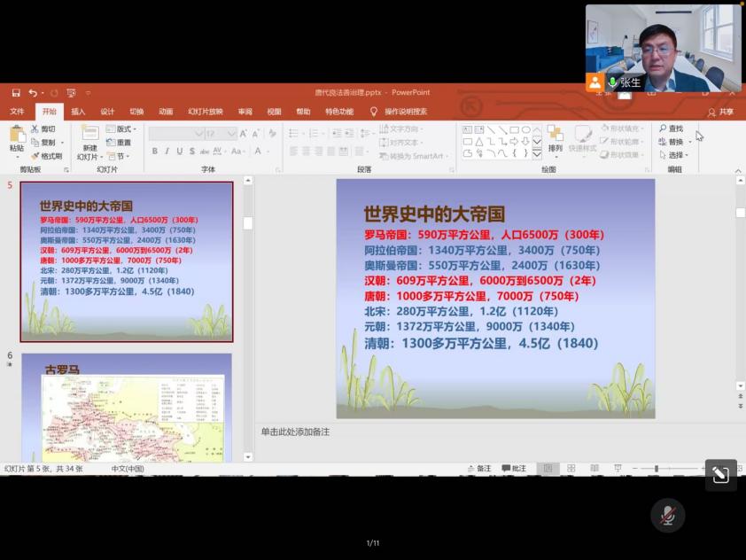The width and height of the screenshot is (746, 560).
Task: Switch to the Animations (动画) tab
Action: [x=166, y=112]
